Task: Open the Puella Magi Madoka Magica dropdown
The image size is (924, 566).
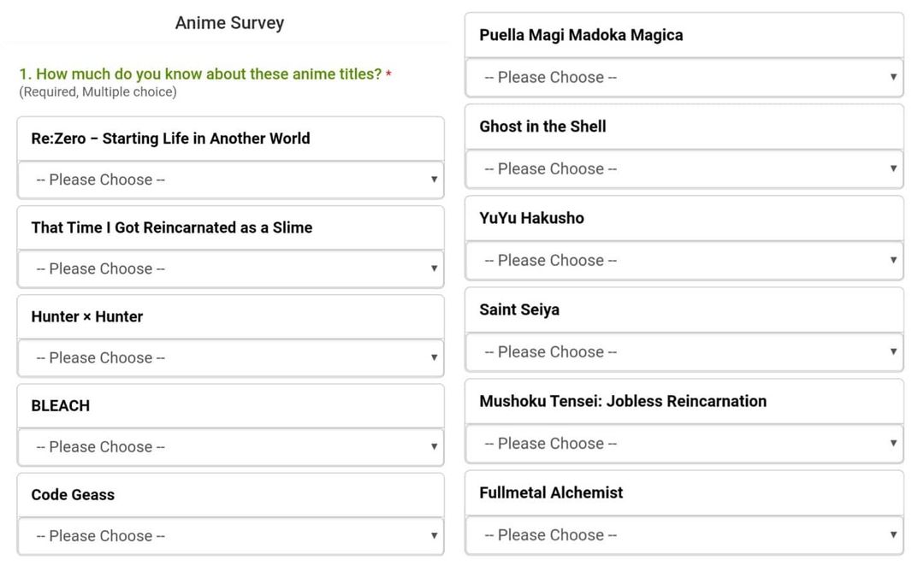Action: [x=683, y=77]
